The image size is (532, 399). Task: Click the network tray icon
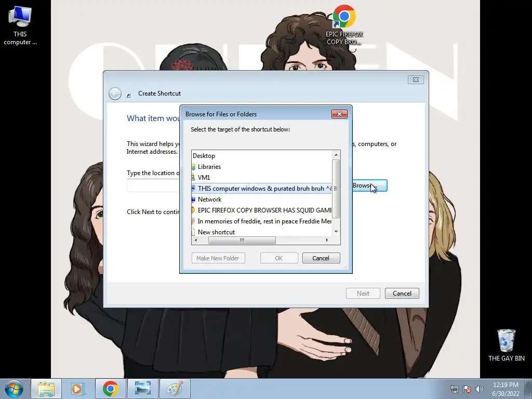click(454, 389)
